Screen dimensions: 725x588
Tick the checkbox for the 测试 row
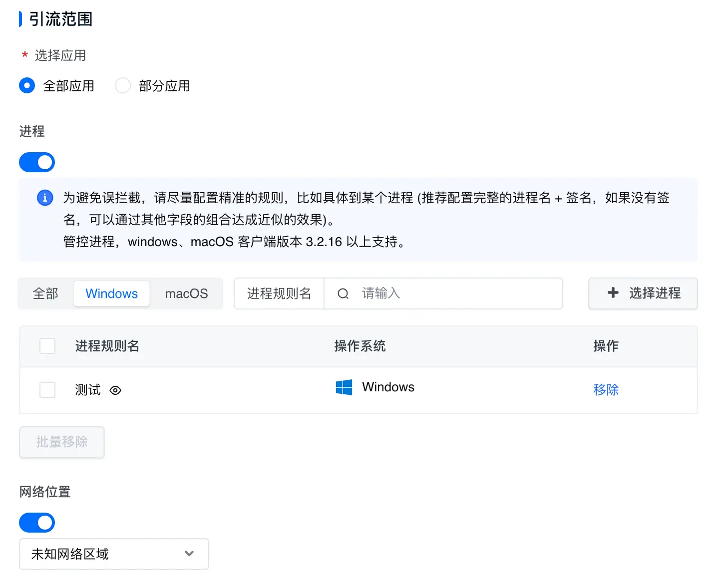pyautogui.click(x=47, y=390)
